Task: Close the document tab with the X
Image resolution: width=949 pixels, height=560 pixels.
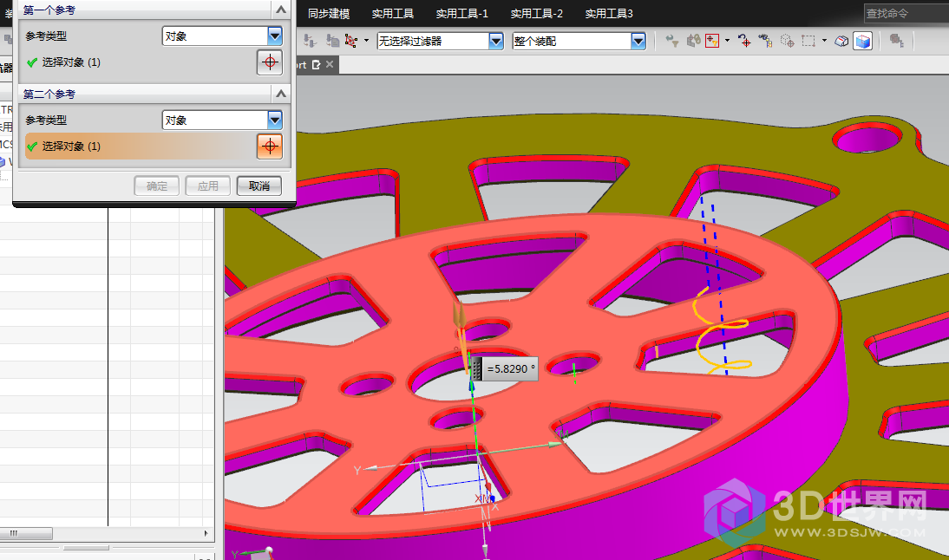Action: click(x=330, y=64)
